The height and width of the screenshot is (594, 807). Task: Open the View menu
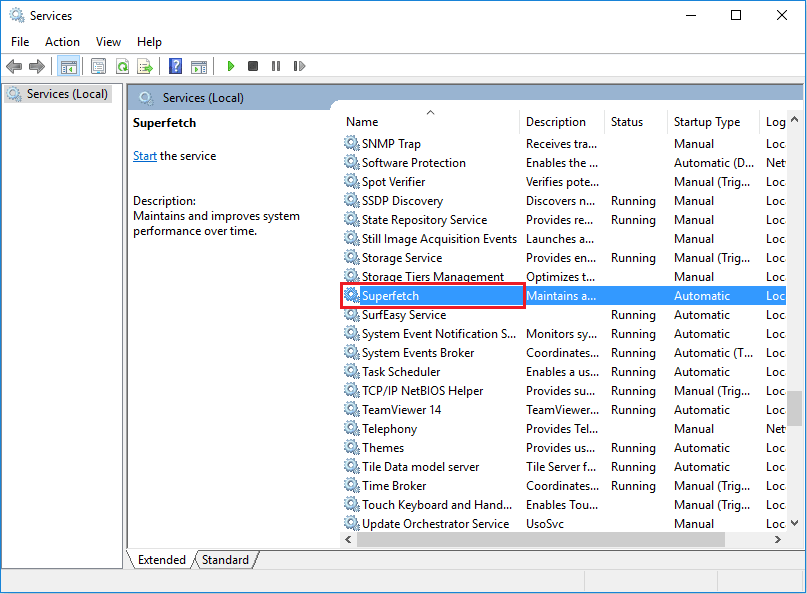pyautogui.click(x=108, y=42)
